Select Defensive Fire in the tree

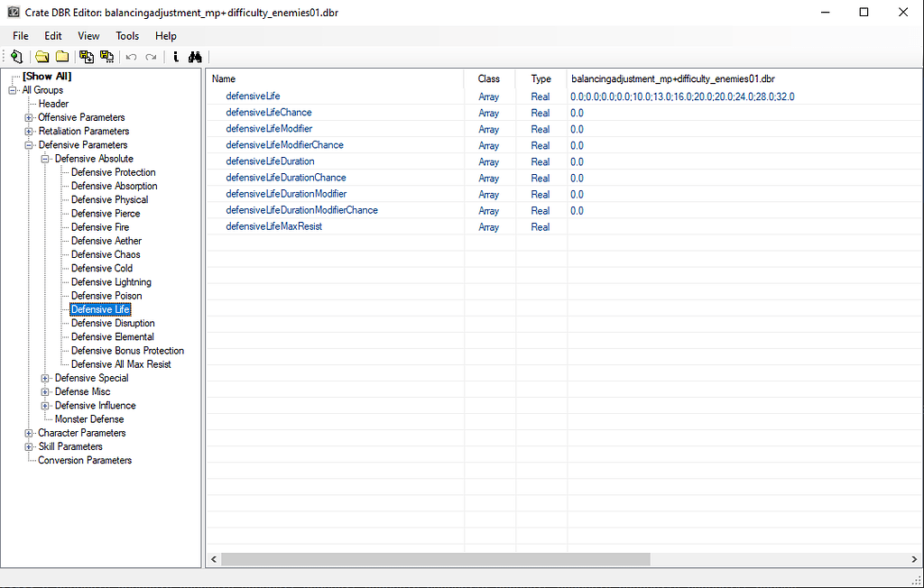coord(100,227)
